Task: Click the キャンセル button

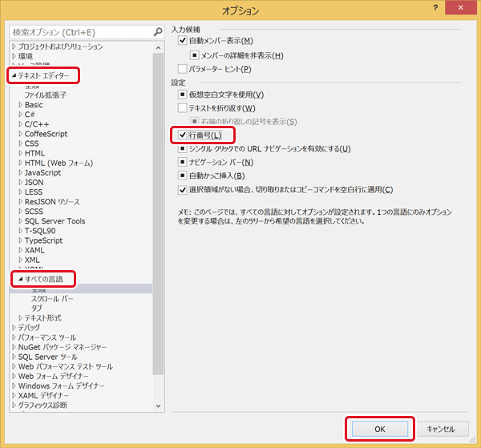Action: coord(441,429)
